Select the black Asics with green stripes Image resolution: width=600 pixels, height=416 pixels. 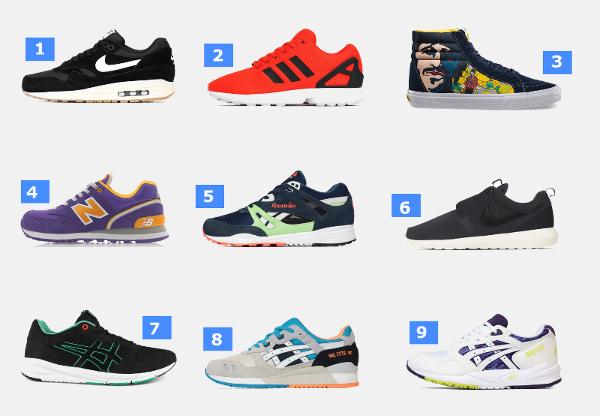coord(99,347)
